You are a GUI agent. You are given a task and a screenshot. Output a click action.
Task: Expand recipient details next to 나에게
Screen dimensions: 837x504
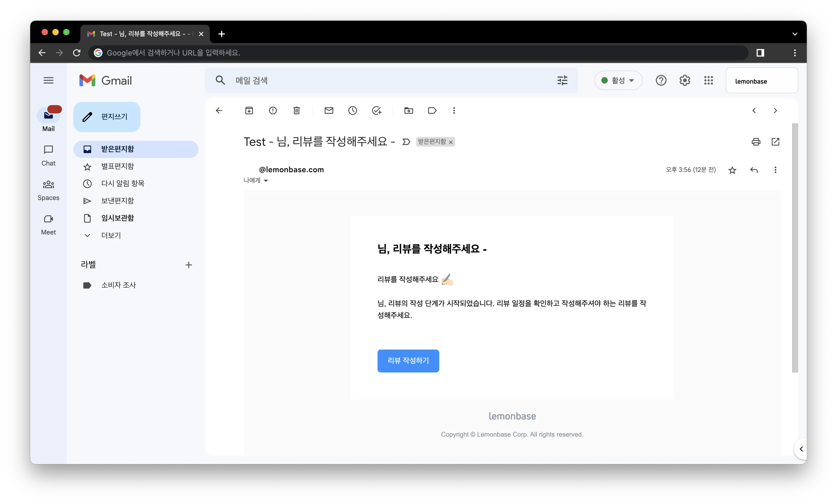pyautogui.click(x=266, y=181)
